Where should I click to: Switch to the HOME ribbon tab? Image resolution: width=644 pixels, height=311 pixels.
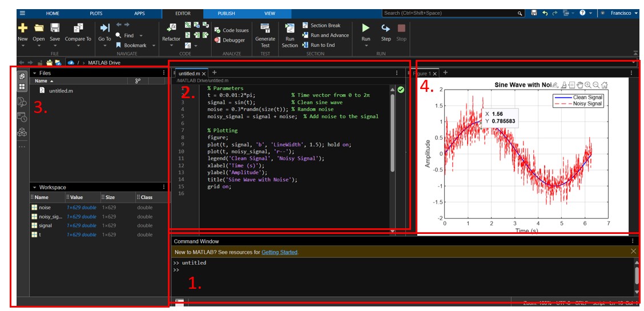click(53, 14)
